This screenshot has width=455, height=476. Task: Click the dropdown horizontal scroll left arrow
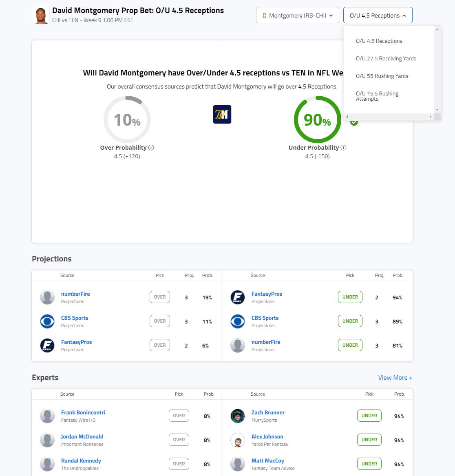click(x=347, y=117)
